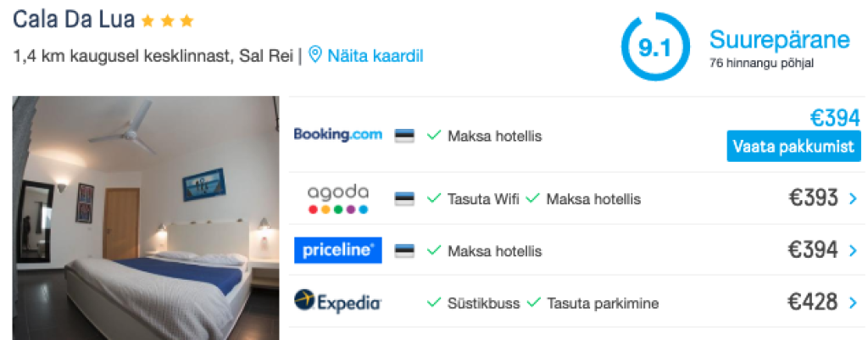Screen dimensions: 868x340
Task: Click the Booking.com logo
Action: tap(337, 135)
